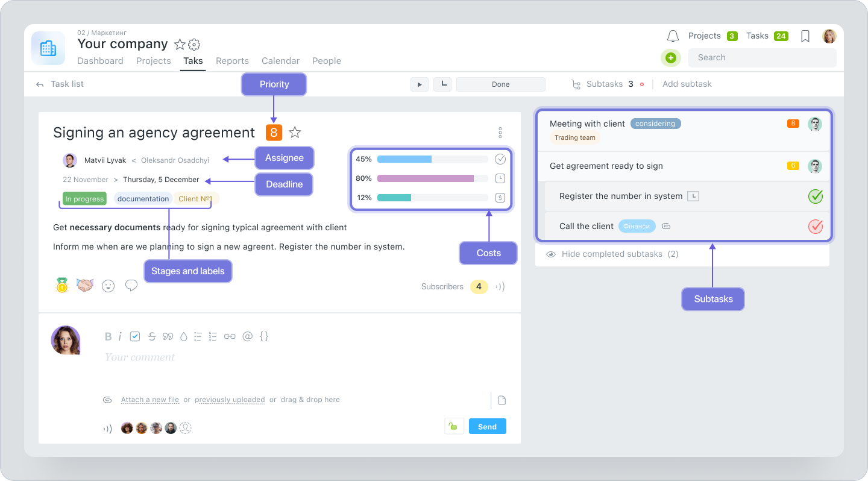Image resolution: width=868 pixels, height=481 pixels.
Task: Click the green plus button to create new item
Action: coord(671,57)
